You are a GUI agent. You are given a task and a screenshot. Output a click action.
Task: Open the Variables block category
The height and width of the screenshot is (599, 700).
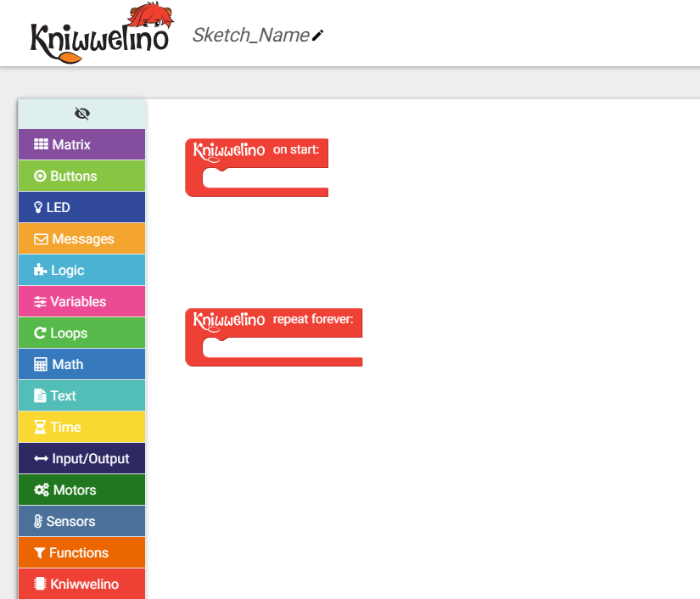click(x=82, y=301)
